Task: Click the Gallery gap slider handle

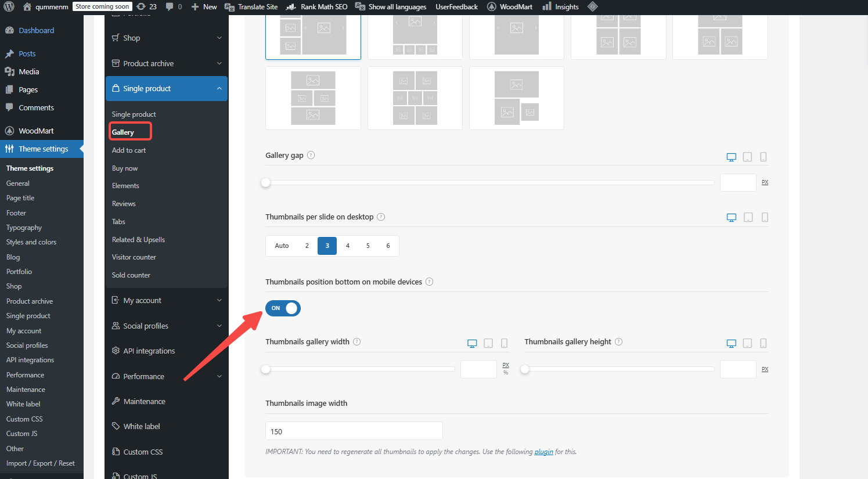Action: [x=266, y=183]
